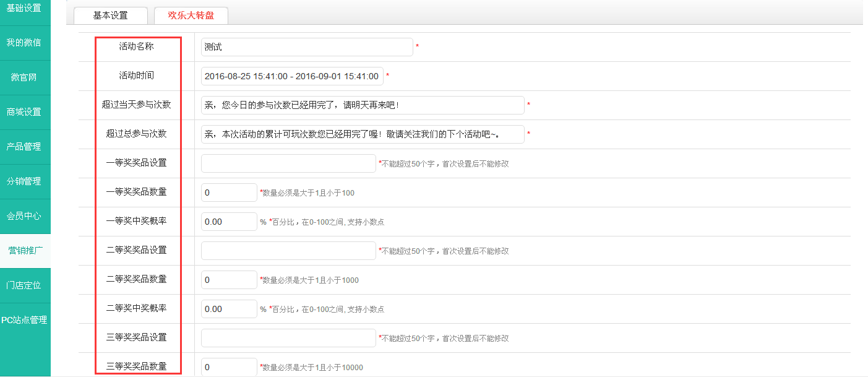
Task: Open 分销管理 sidebar menu
Action: pos(25,181)
